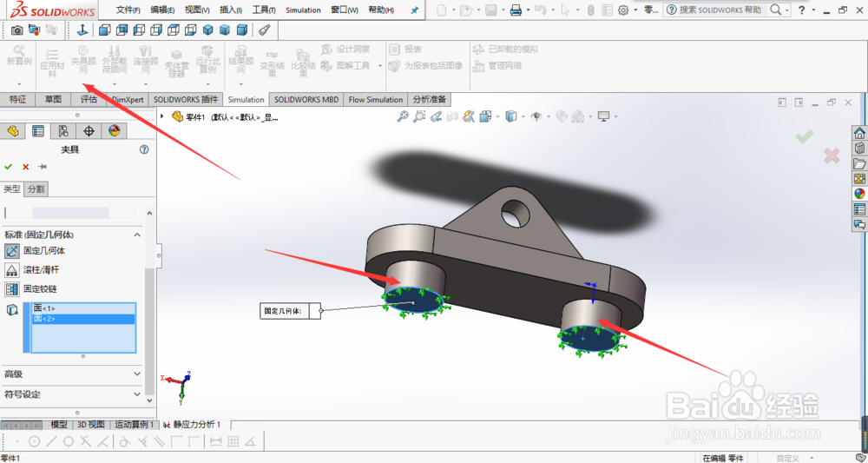This screenshot has width=868, height=463.
Task: Switch to the 分割 tab
Action: click(x=36, y=189)
